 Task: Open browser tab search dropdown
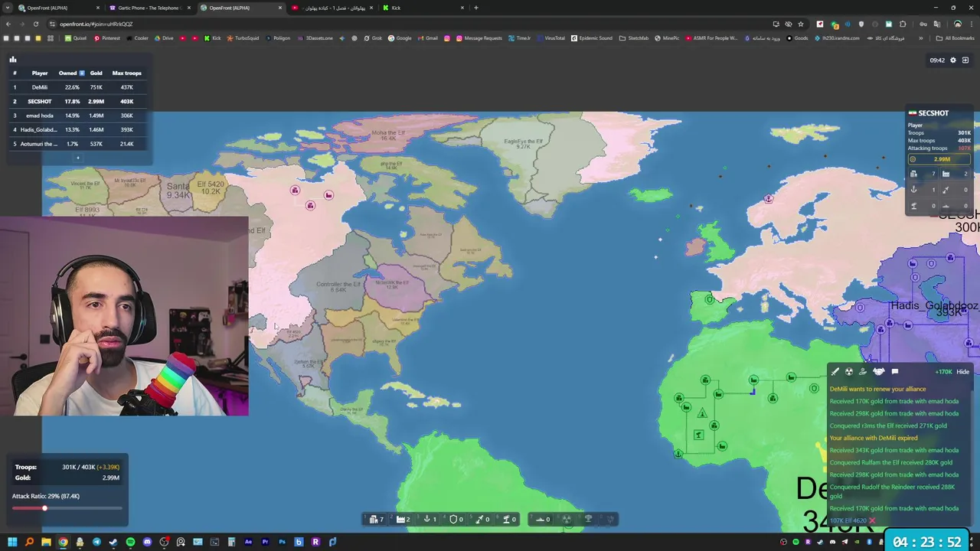[8, 8]
